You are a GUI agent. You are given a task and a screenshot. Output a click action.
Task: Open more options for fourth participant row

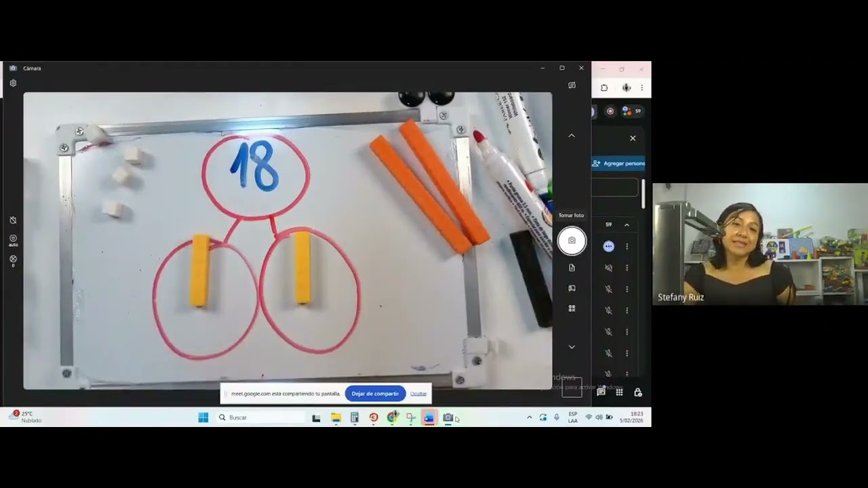pyautogui.click(x=627, y=310)
